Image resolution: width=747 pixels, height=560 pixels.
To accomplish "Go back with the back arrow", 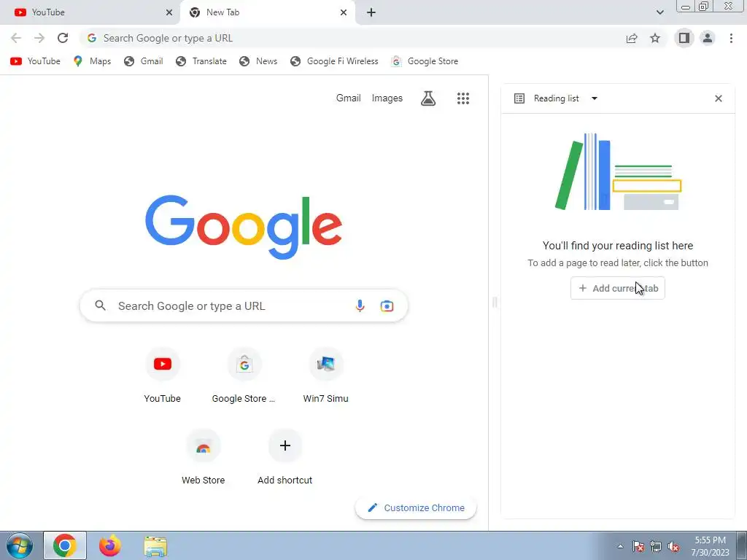I will coord(16,38).
